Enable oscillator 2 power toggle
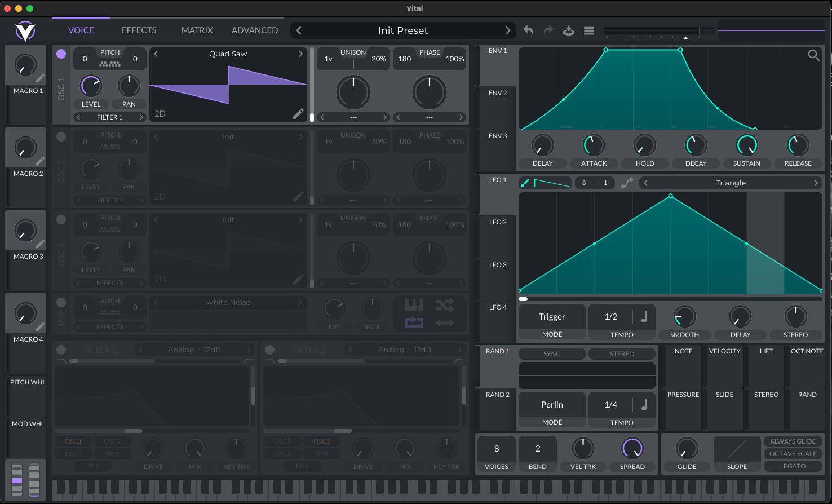The image size is (832, 504). click(61, 136)
